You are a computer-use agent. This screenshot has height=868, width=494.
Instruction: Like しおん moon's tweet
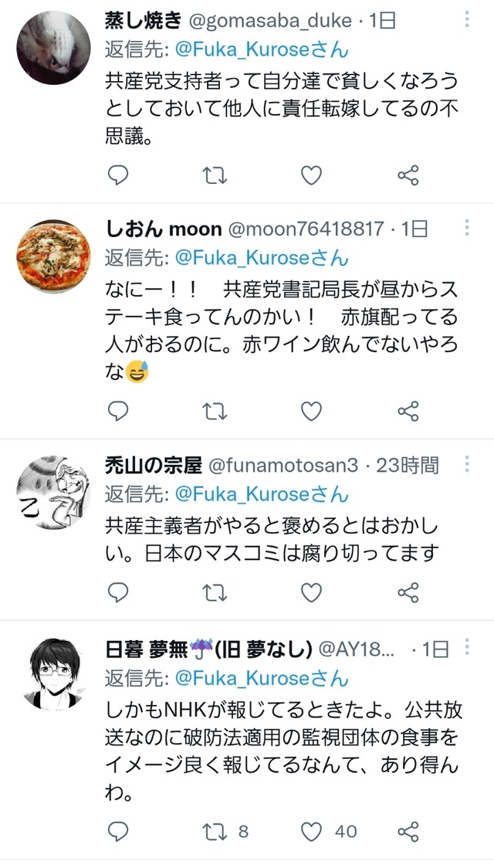click(x=311, y=412)
